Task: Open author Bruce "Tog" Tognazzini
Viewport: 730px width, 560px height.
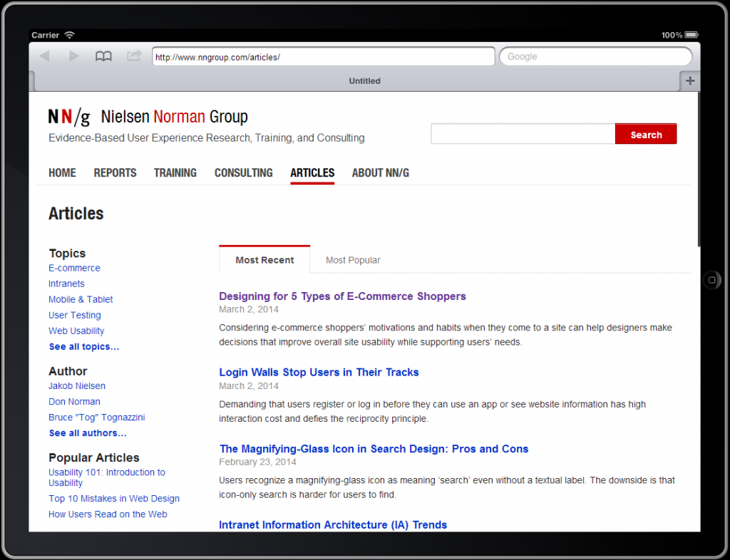Action: pos(97,418)
